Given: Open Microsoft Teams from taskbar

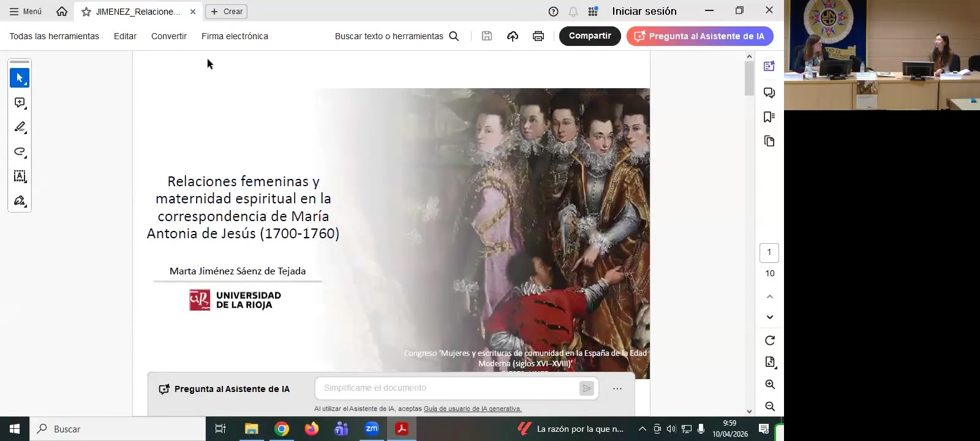Looking at the screenshot, I should pos(342,429).
